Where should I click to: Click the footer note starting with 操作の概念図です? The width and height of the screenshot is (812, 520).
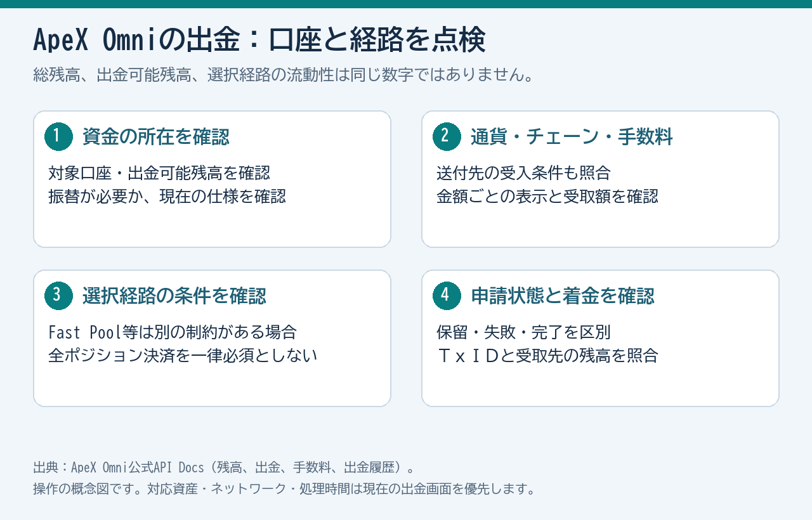click(x=284, y=489)
